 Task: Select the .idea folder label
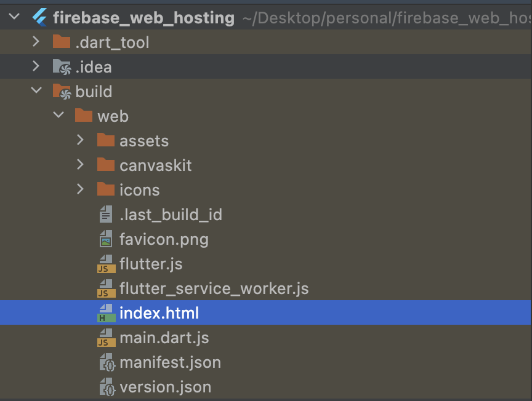[x=94, y=67]
